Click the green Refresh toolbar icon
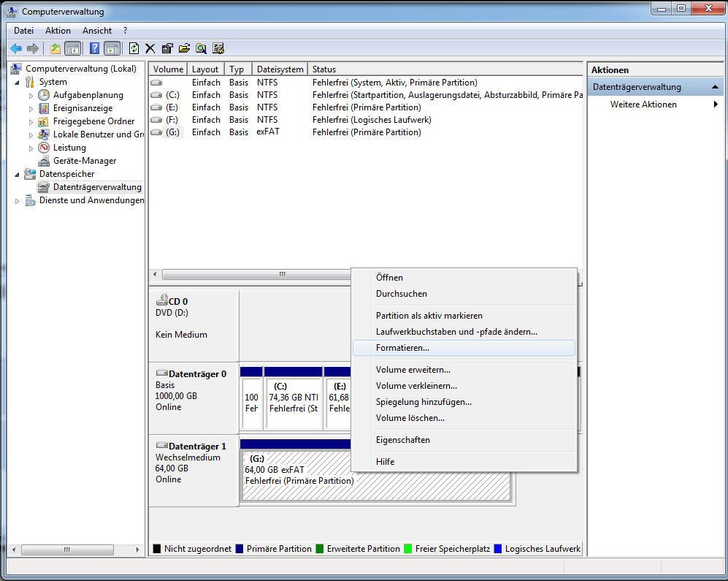Viewport: 728px width, 581px height. (x=134, y=49)
